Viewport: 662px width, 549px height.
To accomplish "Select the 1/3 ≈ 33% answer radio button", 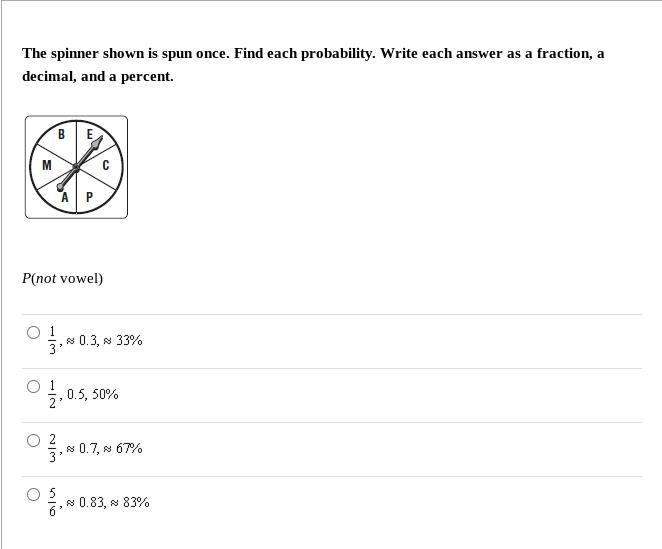I will coord(33,333).
